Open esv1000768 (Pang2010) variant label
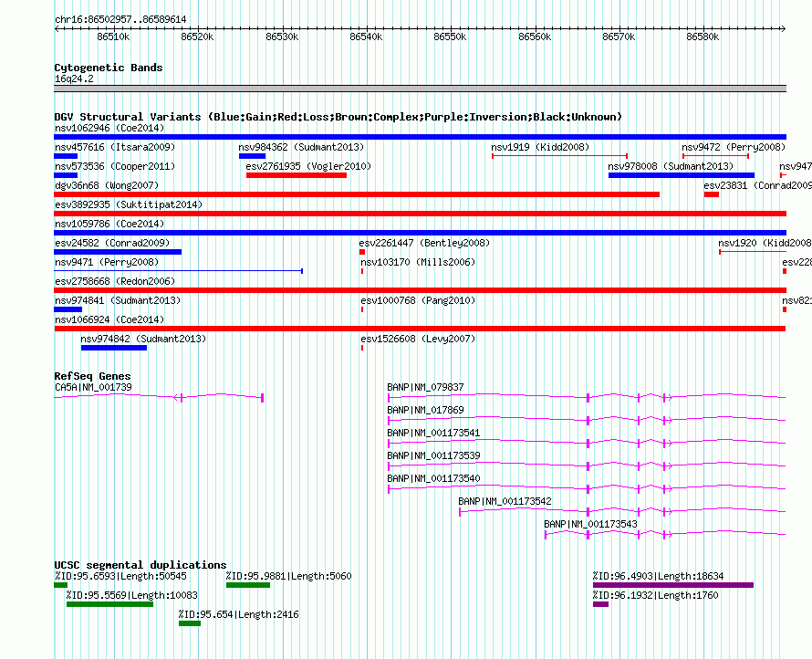This screenshot has width=812, height=659. coord(418,300)
